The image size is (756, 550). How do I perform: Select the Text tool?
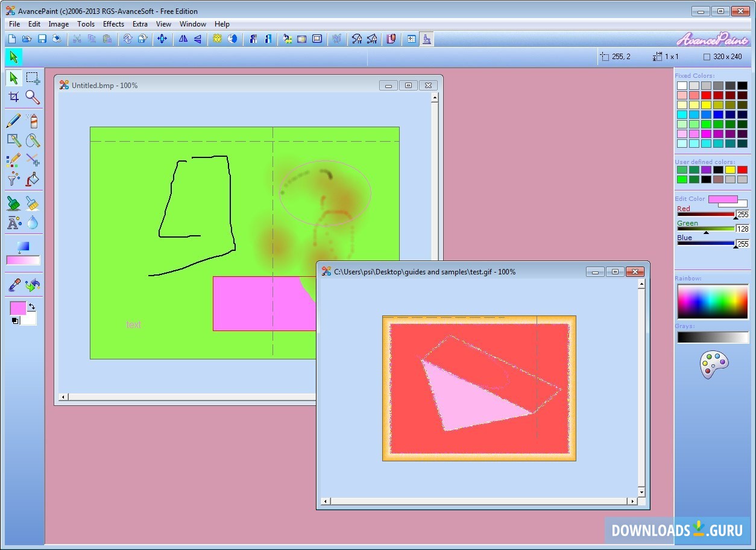point(13,223)
